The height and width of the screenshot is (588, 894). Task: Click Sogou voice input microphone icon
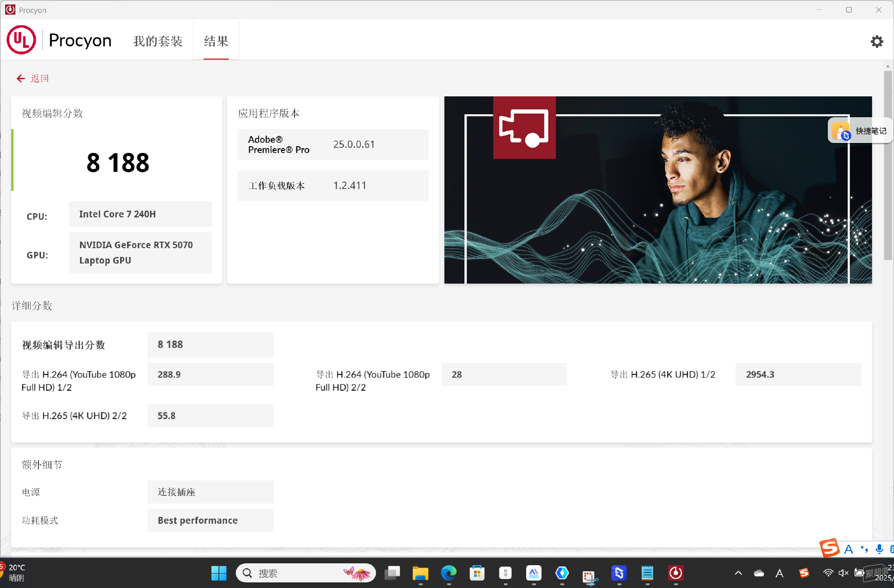click(879, 549)
